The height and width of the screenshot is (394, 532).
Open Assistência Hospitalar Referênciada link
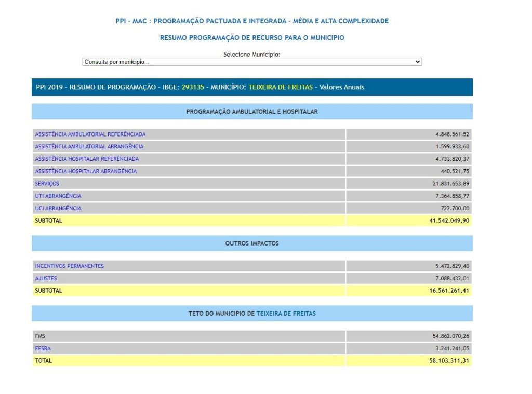click(87, 159)
